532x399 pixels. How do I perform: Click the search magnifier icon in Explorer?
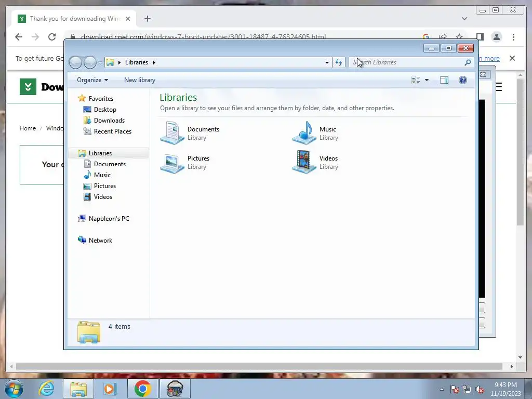pyautogui.click(x=468, y=62)
